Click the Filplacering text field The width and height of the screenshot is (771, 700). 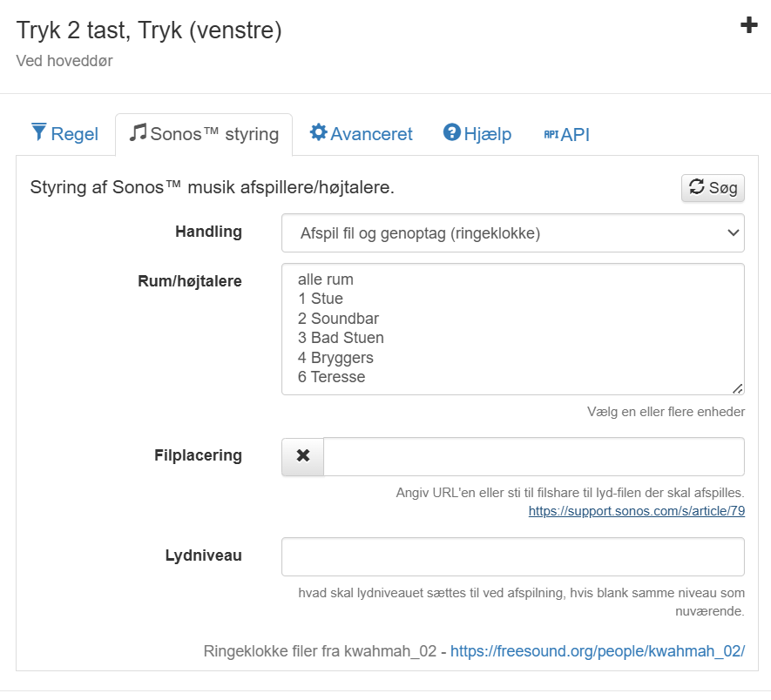click(x=533, y=456)
